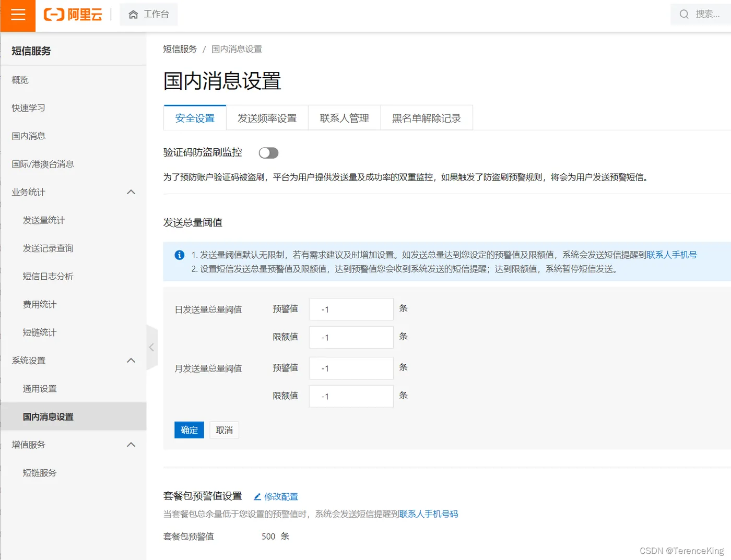Click the search magnifier icon
731x560 pixels.
(684, 14)
